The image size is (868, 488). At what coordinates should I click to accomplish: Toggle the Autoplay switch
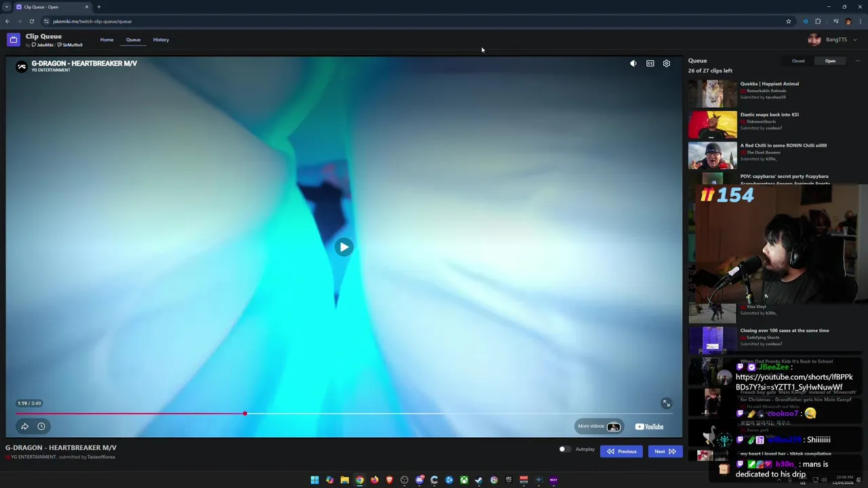(x=564, y=449)
